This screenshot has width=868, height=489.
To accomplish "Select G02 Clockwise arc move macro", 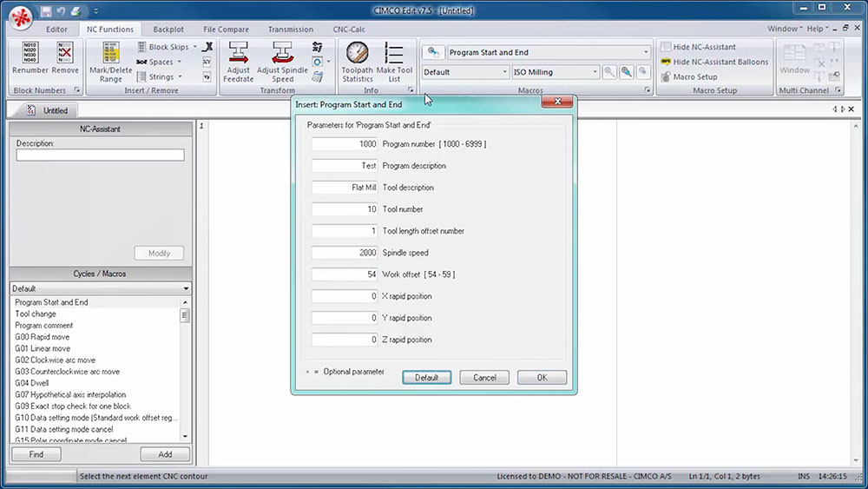I will pos(55,360).
